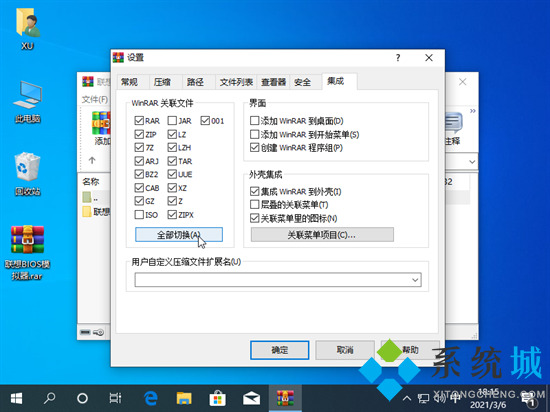Check 添加 WinRAR 到桌面(D)
Image resolution: width=550 pixels, height=412 pixels.
254,121
